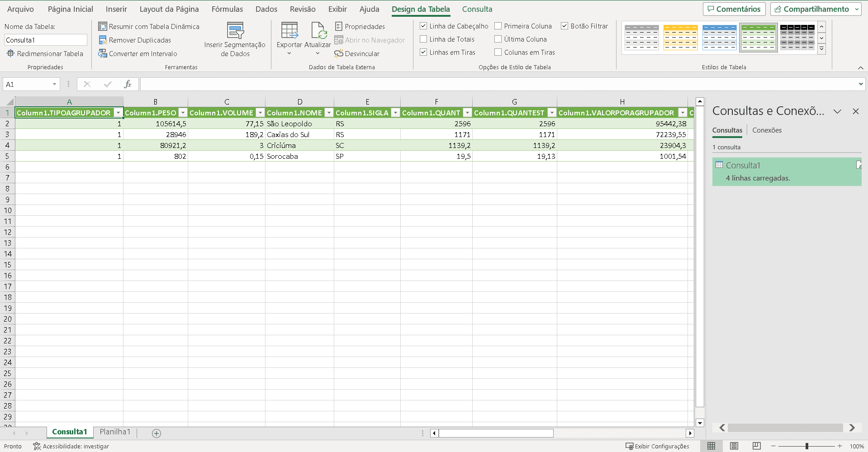Select the orange table style swatch

click(x=680, y=38)
